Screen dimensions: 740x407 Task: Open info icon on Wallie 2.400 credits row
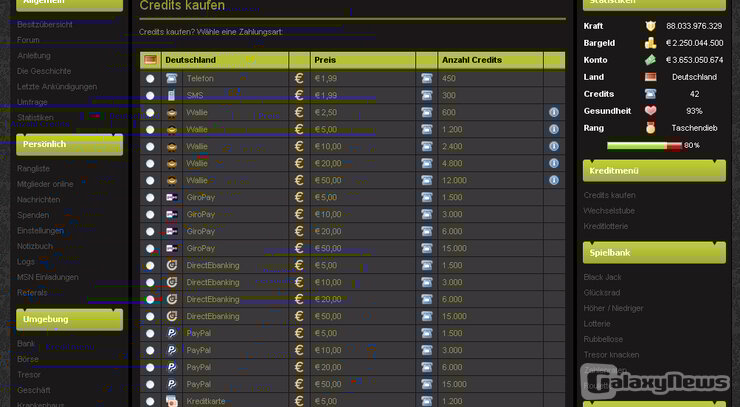tap(554, 146)
